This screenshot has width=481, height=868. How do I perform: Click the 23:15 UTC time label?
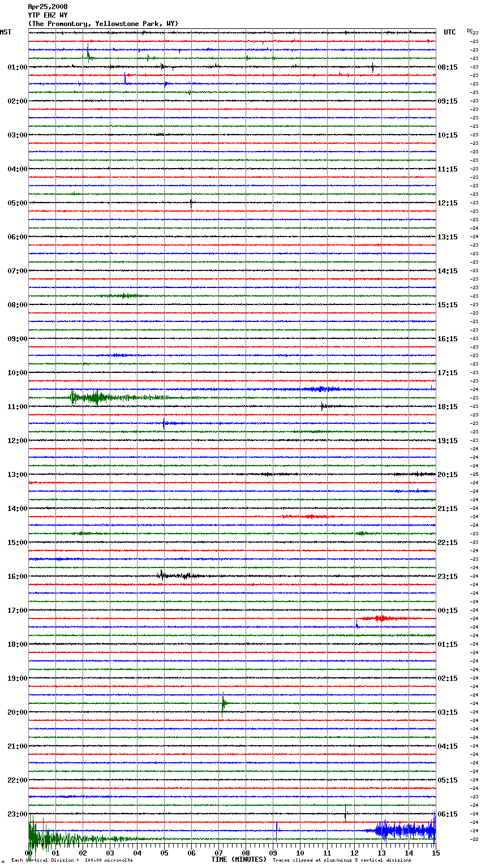coord(448,577)
